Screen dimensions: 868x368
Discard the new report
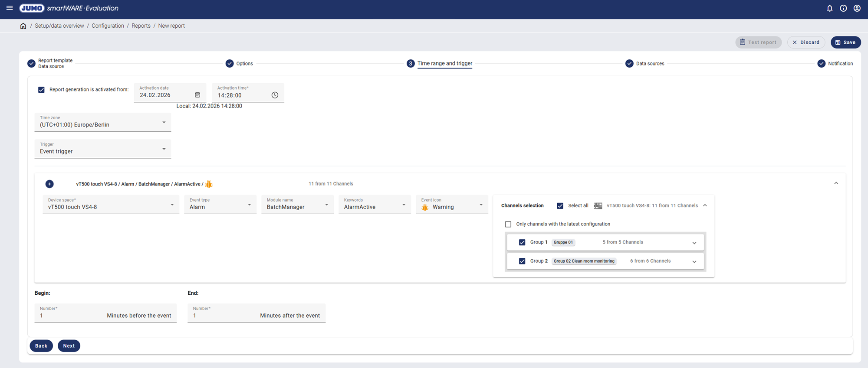pyautogui.click(x=806, y=42)
